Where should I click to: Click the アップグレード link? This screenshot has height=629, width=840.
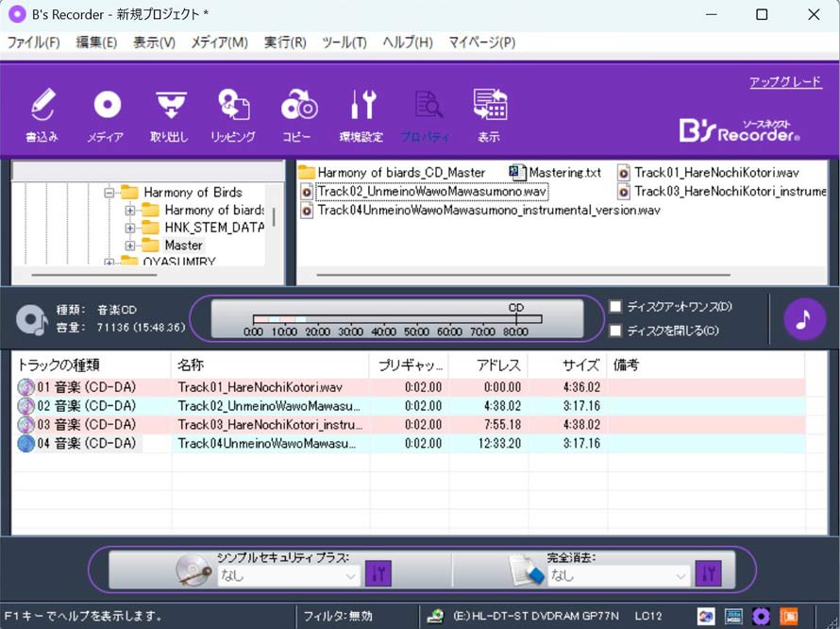point(785,82)
